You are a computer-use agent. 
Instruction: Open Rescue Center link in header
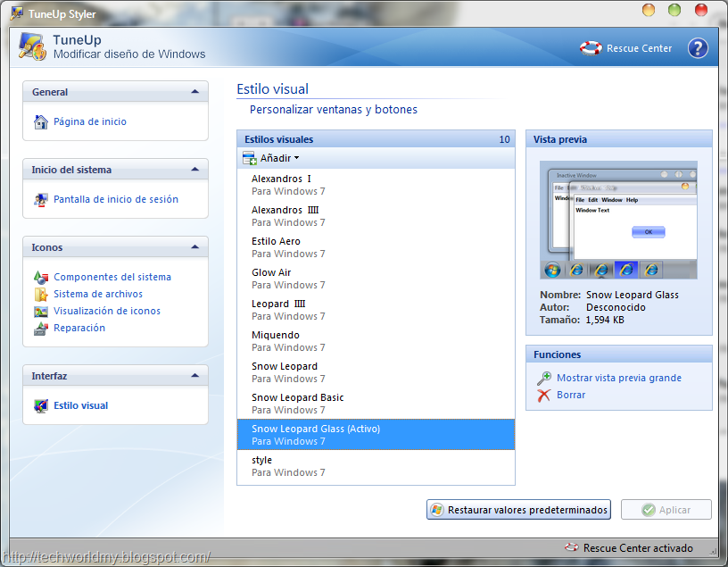[x=639, y=48]
